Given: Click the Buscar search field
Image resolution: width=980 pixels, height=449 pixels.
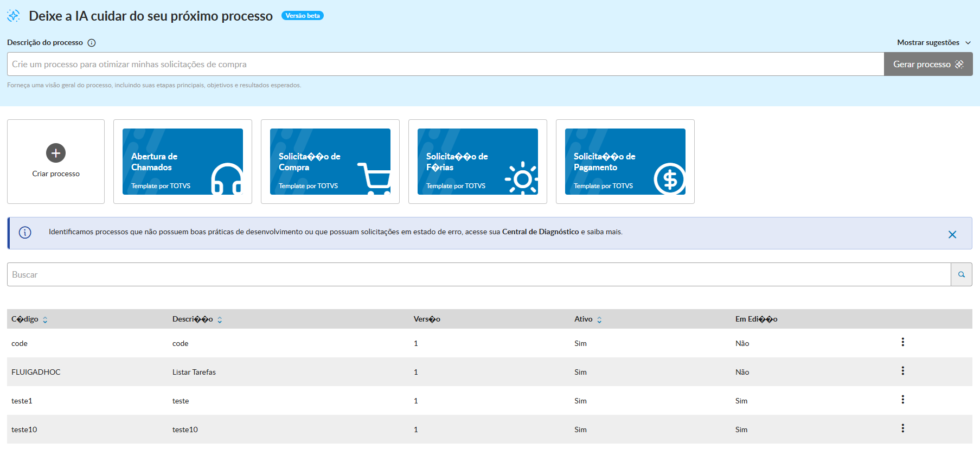Looking at the screenshot, I should click(x=479, y=274).
